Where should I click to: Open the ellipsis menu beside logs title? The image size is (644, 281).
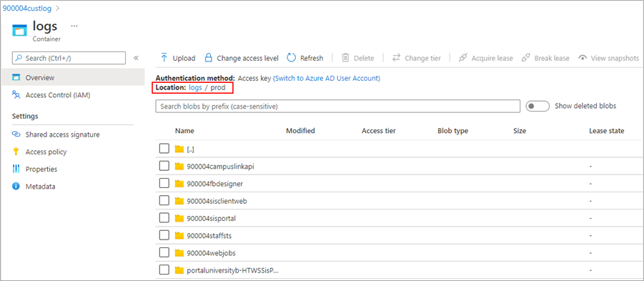(x=74, y=26)
